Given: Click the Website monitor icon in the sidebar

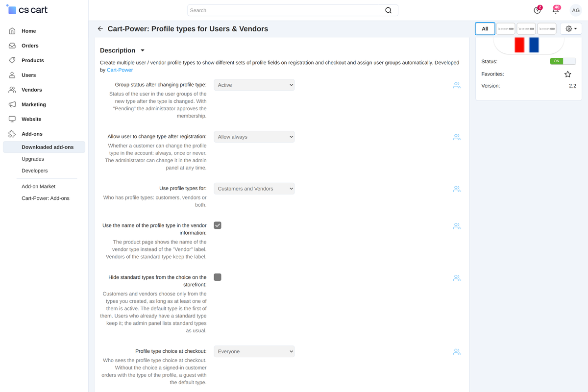Looking at the screenshot, I should [12, 119].
